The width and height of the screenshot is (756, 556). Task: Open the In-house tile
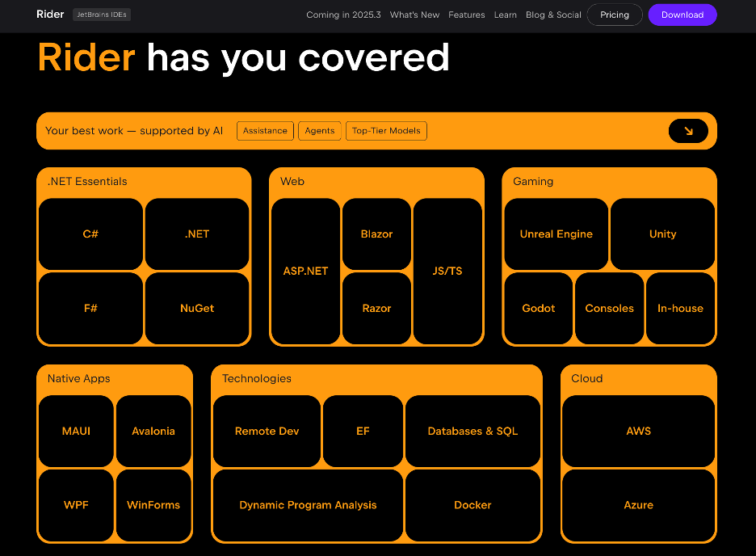pyautogui.click(x=680, y=308)
